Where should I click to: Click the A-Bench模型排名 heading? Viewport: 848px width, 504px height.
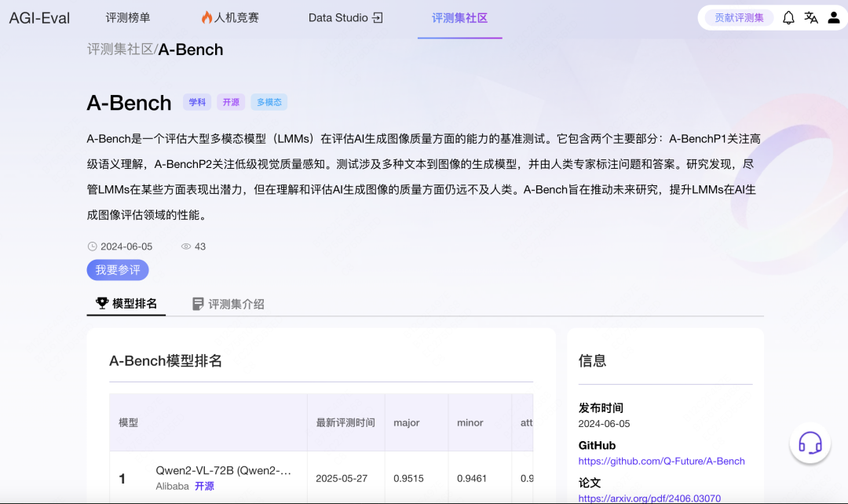click(166, 360)
